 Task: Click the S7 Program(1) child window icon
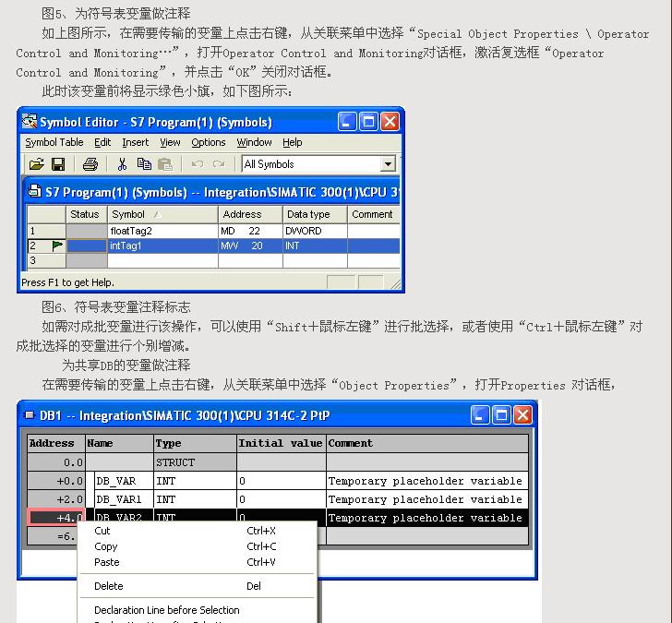click(34, 192)
